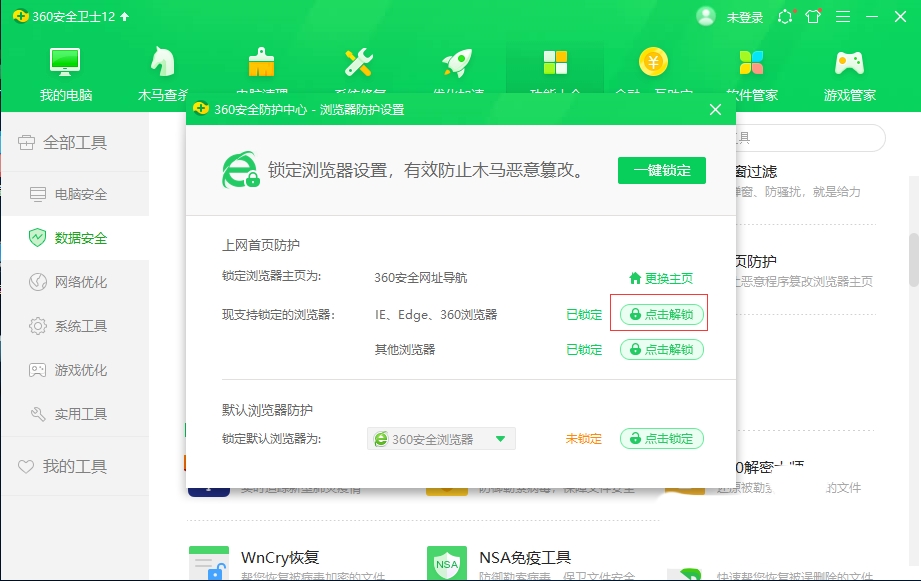The width and height of the screenshot is (921, 581).
Task: Click 点击锁定 for default browser
Action: click(661, 438)
